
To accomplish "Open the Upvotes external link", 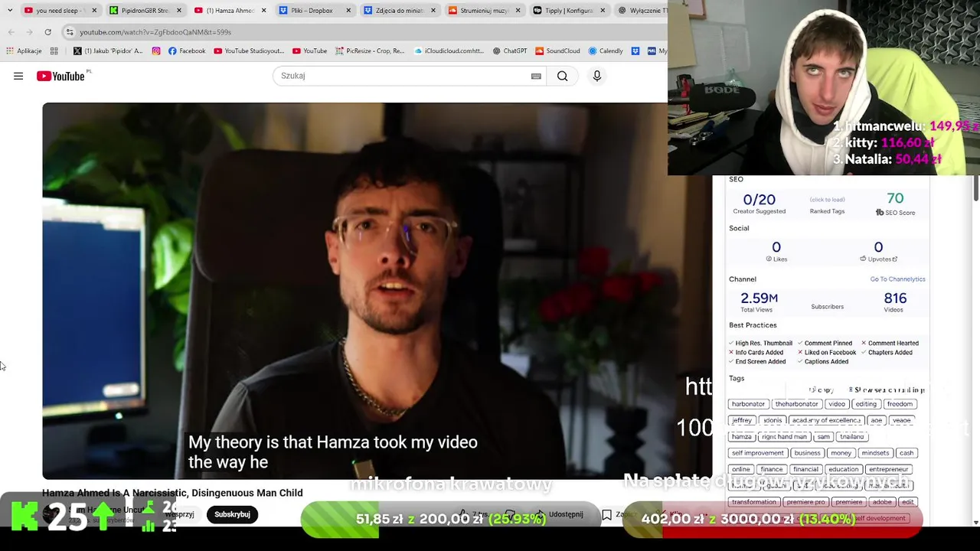I will pos(878,259).
